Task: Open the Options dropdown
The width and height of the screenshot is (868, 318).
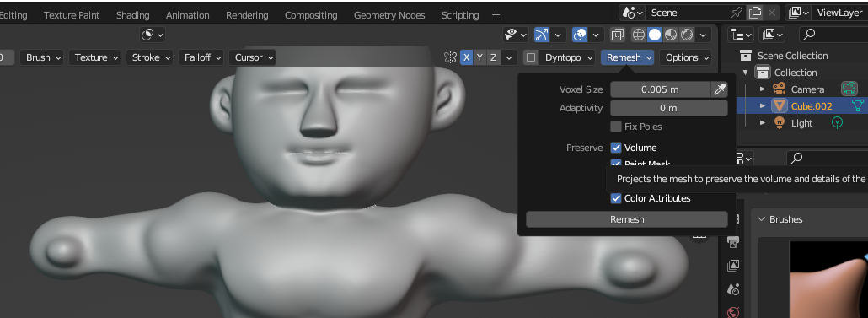Action: pyautogui.click(x=686, y=57)
